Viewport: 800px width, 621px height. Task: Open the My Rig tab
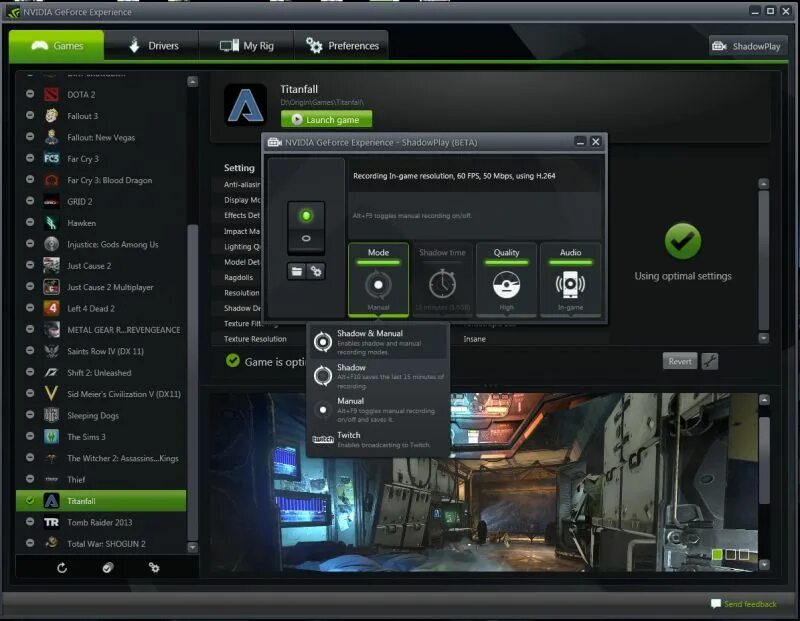pyautogui.click(x=246, y=45)
